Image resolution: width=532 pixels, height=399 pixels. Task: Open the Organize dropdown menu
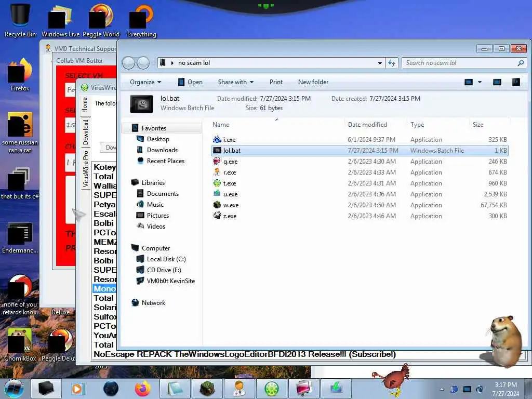(145, 82)
